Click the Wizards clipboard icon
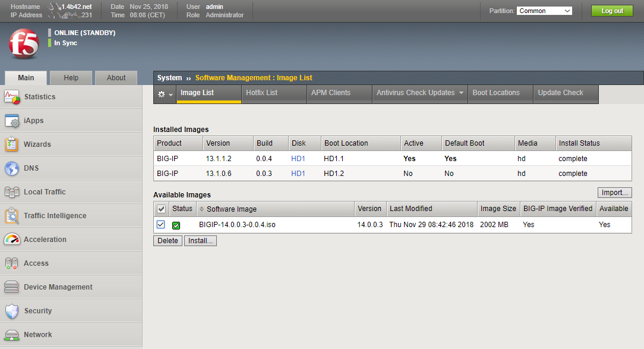Viewport: 644px width, 349px height. tap(12, 144)
